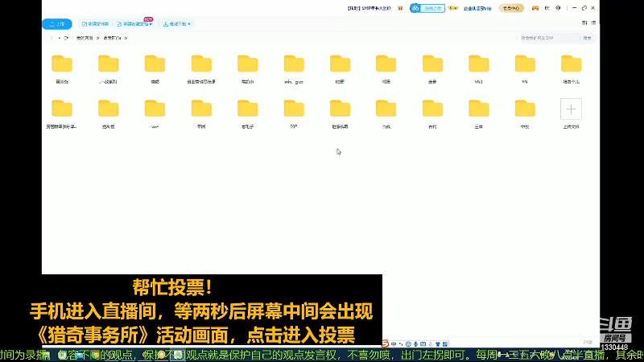This screenshot has height=362, width=644.
Task: Open the 极速下载 download dropdown
Action: (x=176, y=24)
